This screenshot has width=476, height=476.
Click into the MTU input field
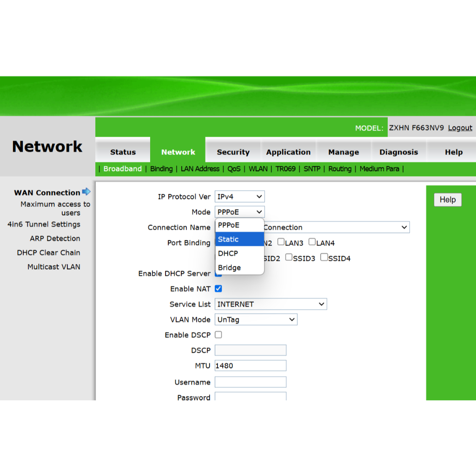point(250,365)
